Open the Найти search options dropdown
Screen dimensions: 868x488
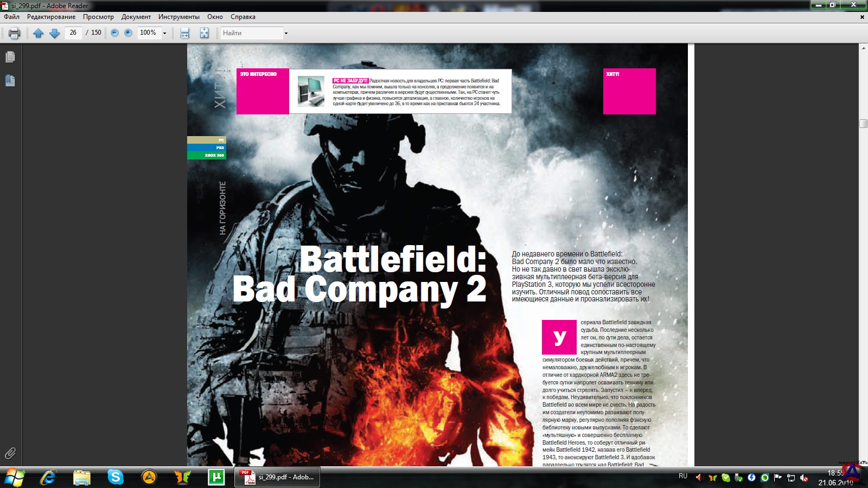(286, 33)
